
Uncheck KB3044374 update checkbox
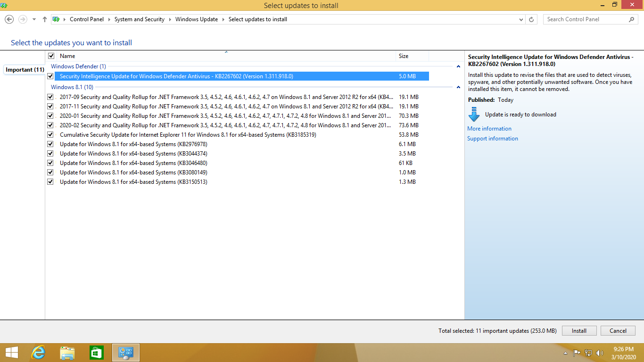point(50,154)
